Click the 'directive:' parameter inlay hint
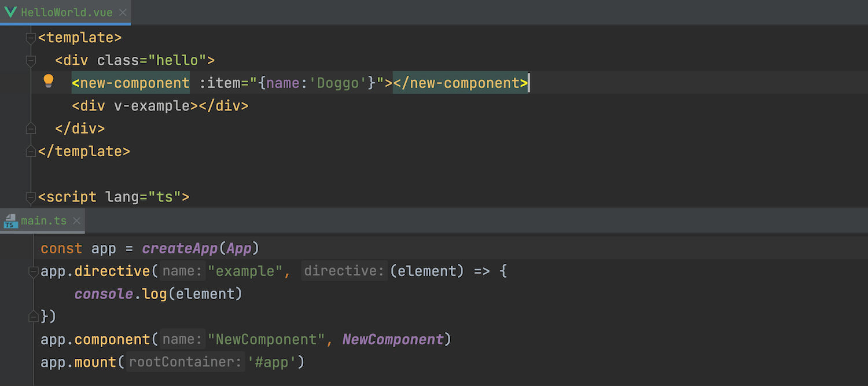 click(x=344, y=271)
